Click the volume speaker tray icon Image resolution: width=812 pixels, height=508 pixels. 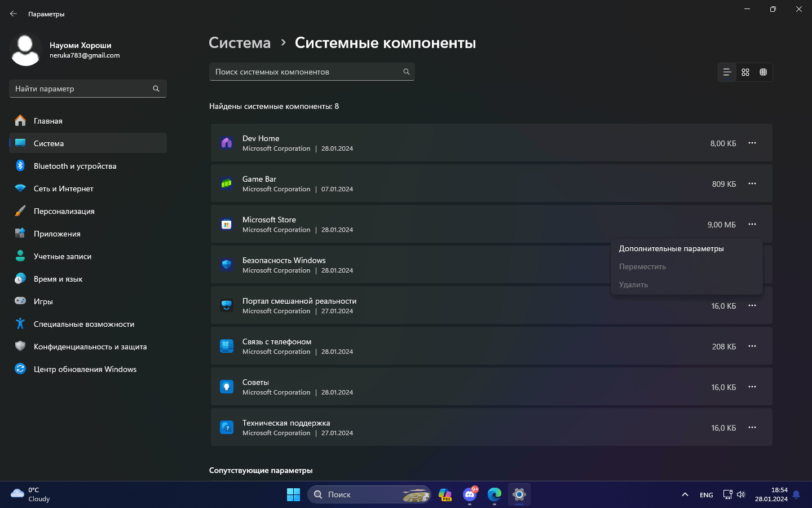click(741, 494)
